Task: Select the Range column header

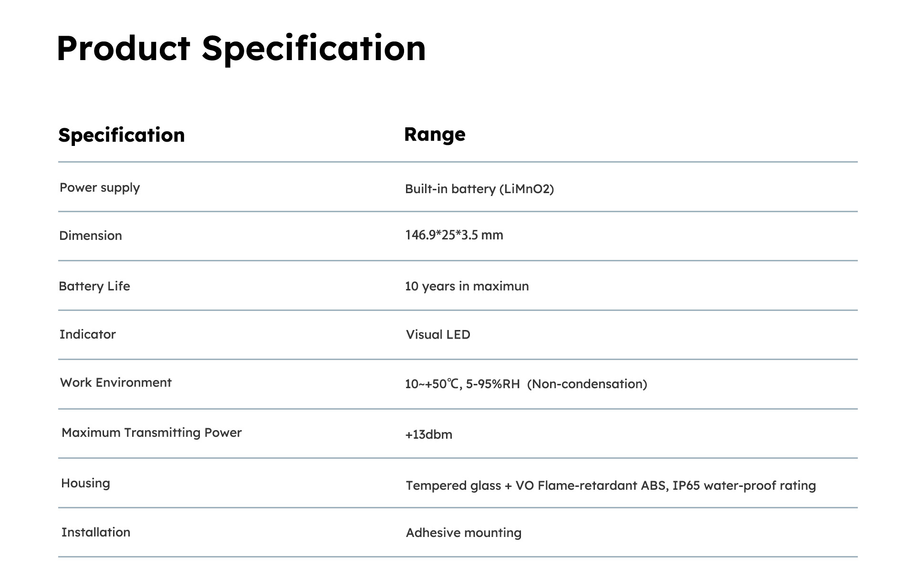Action: tap(435, 135)
